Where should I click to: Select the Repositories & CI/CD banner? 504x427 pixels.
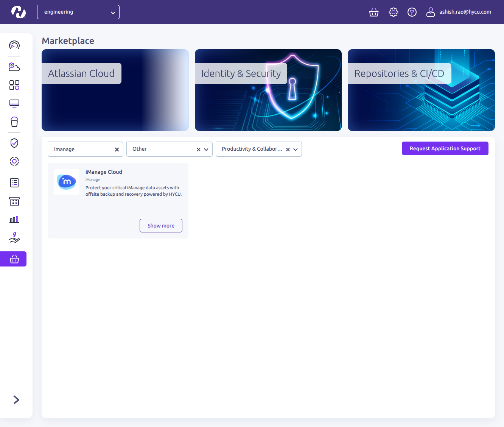(421, 90)
